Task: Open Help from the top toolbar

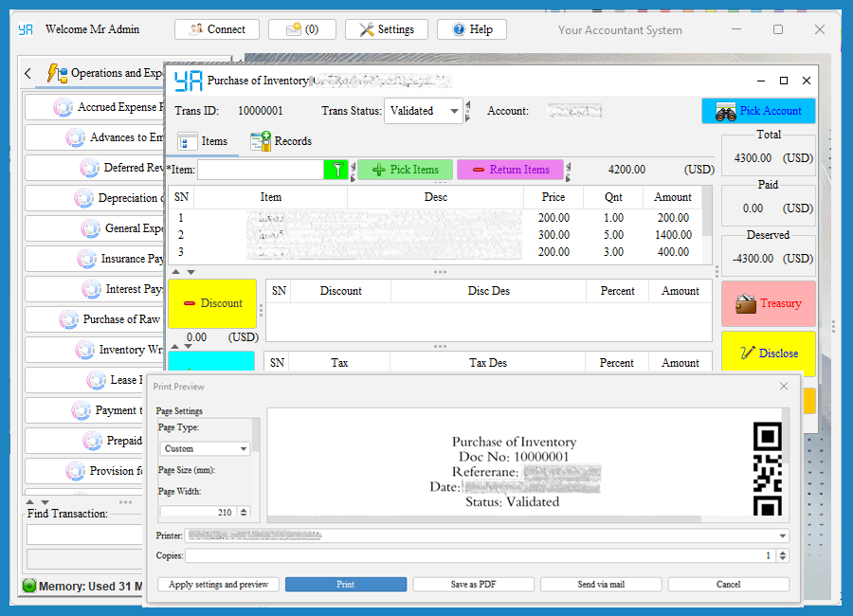Action: coord(472,29)
